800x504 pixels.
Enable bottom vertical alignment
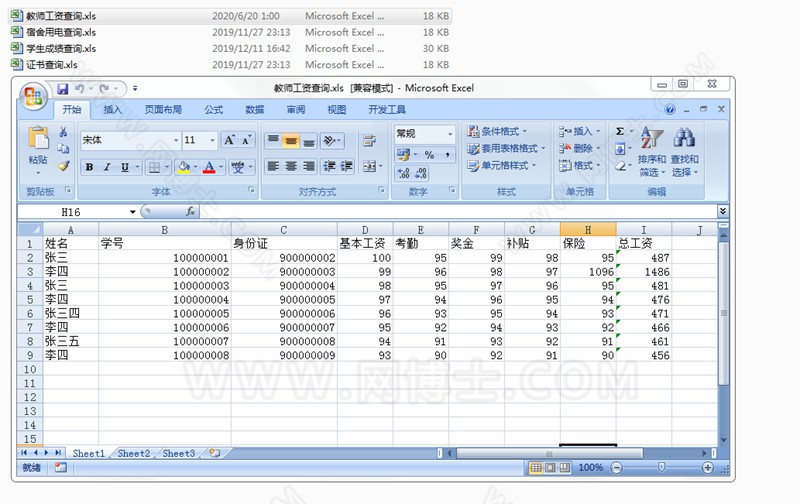(308, 140)
